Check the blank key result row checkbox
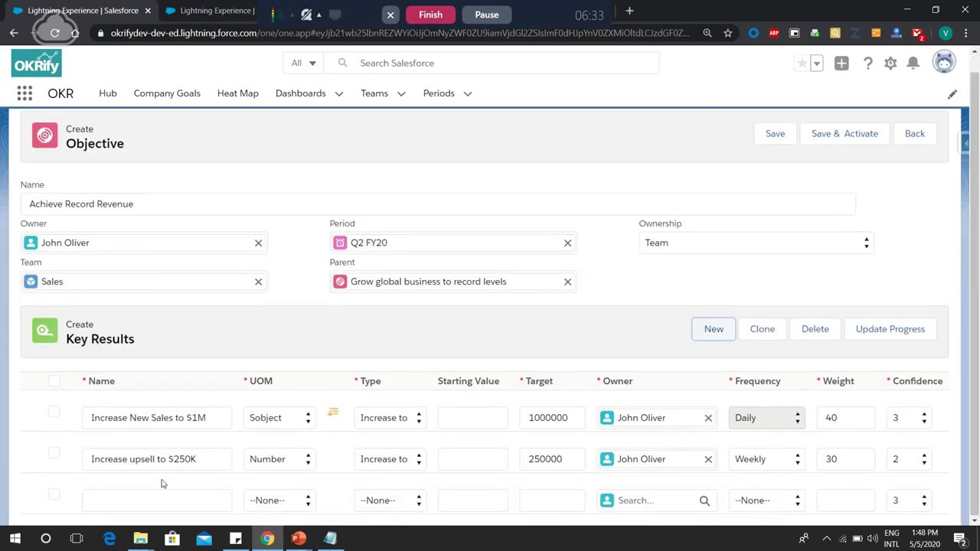Screen dimensions: 980x551 pos(54,494)
